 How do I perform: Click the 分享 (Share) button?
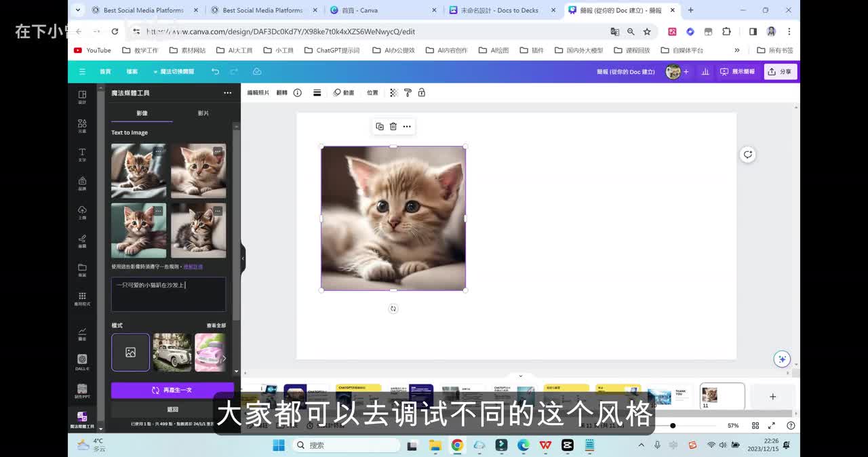click(781, 72)
